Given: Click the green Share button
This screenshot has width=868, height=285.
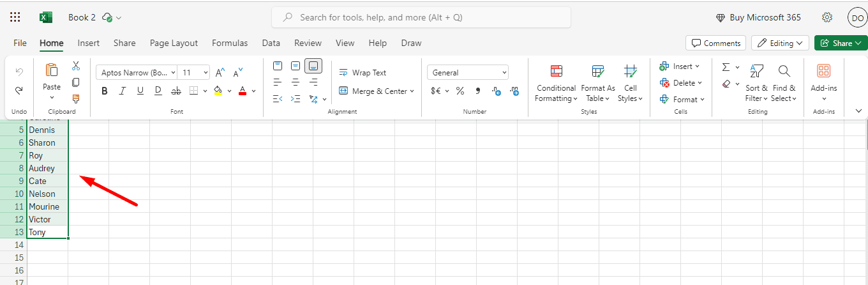Looking at the screenshot, I should point(841,43).
